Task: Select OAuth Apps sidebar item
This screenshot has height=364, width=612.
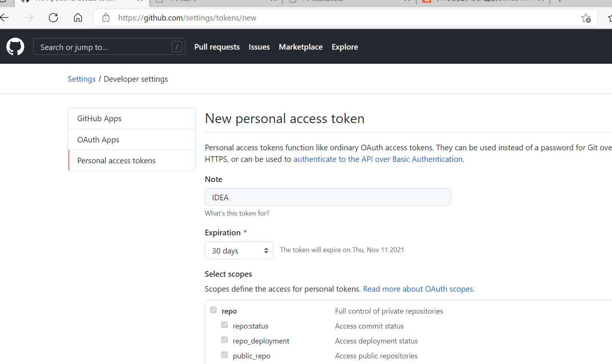Action: tap(132, 139)
